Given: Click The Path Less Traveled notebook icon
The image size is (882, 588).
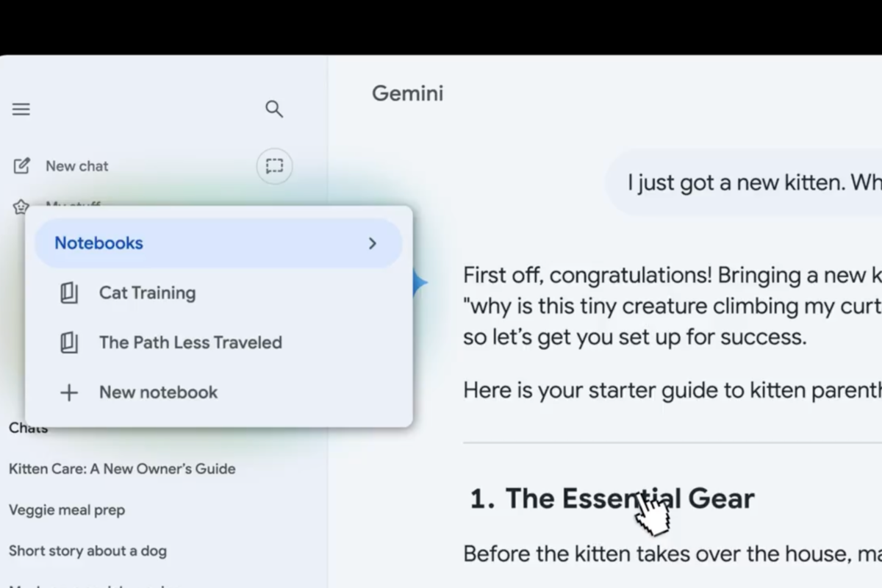Looking at the screenshot, I should (69, 343).
